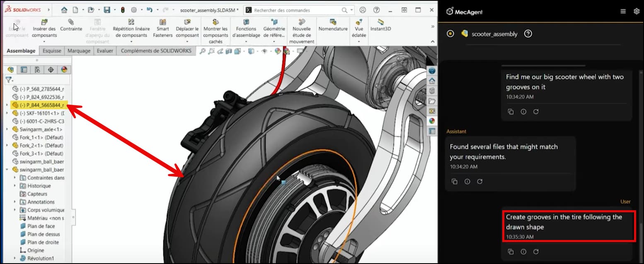Switch to the Assemblage tab
This screenshot has width=644, height=264.
click(21, 50)
